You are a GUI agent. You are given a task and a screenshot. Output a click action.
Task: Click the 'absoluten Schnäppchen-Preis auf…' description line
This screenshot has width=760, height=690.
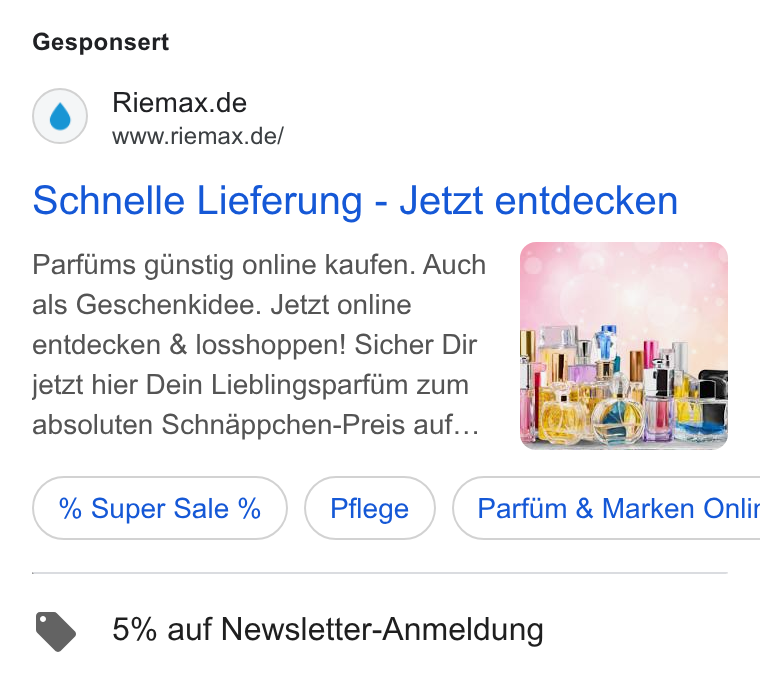click(x=256, y=425)
